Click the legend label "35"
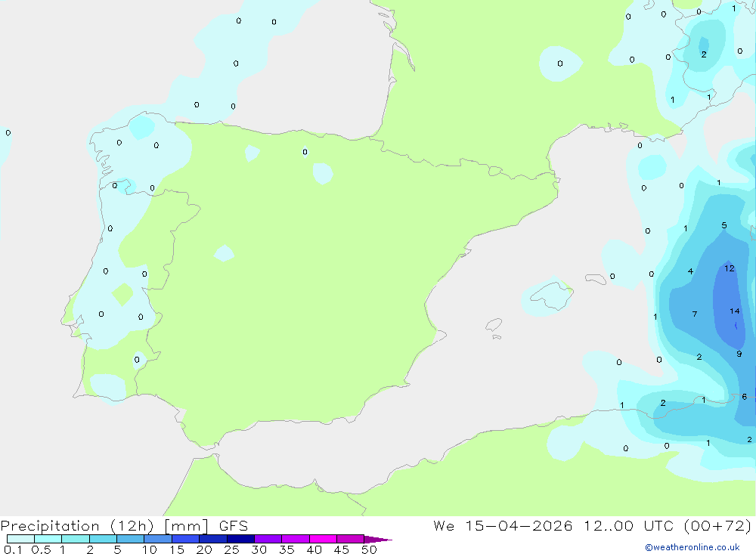The image size is (756, 554). tap(287, 549)
